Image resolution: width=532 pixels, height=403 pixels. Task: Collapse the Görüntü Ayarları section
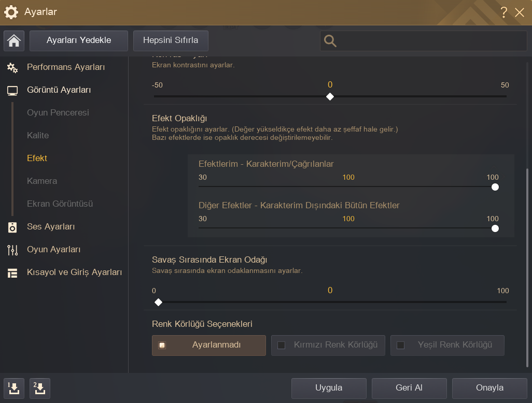[x=59, y=90]
